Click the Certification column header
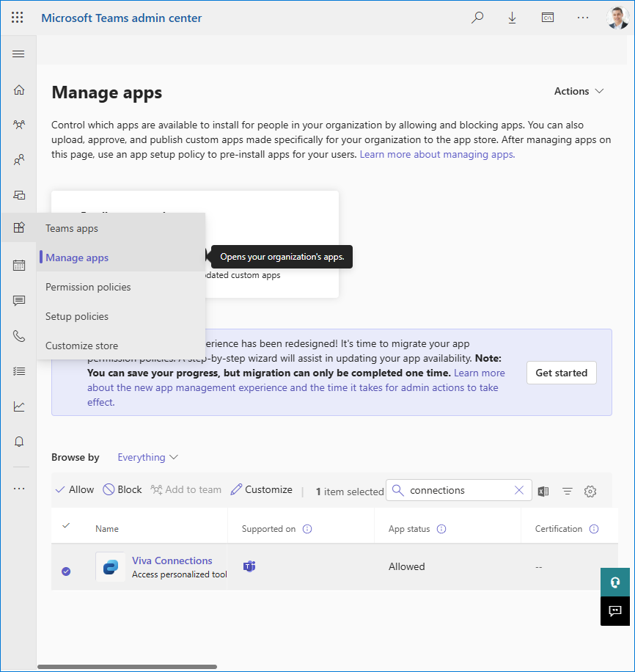 click(x=559, y=529)
